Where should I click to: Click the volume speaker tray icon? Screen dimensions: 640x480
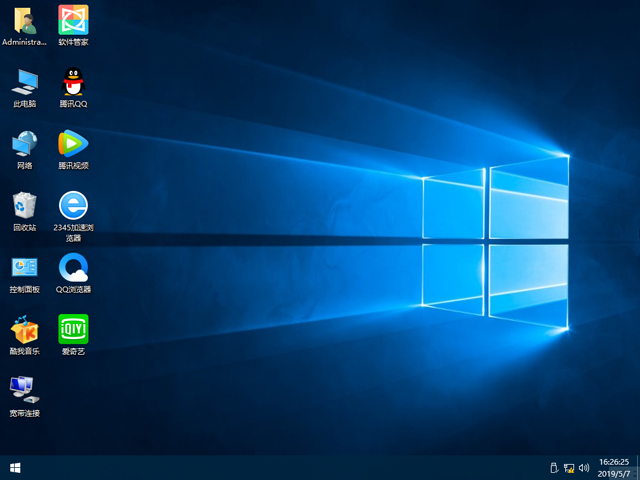[x=582, y=467]
